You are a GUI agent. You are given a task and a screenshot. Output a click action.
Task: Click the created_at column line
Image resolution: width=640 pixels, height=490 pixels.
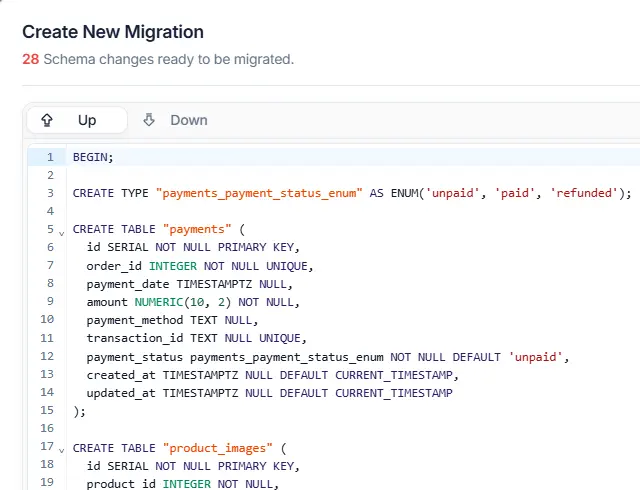(273, 375)
